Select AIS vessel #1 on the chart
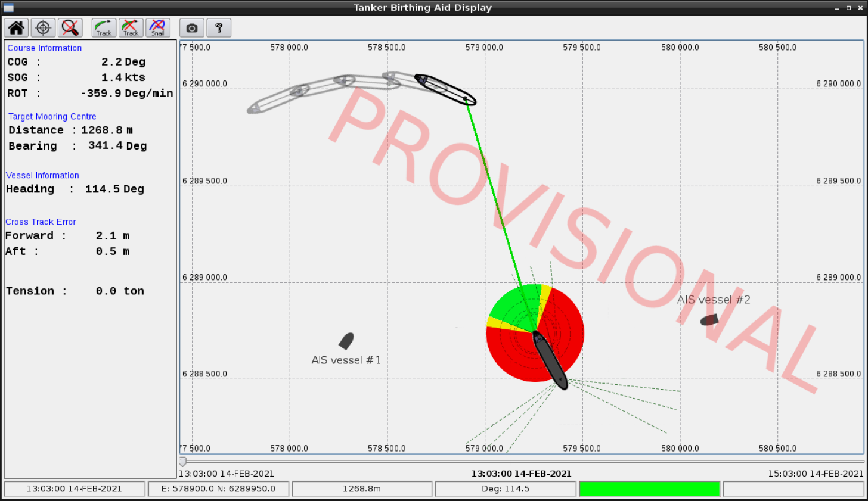Screen dimensions: 868x501 point(346,341)
